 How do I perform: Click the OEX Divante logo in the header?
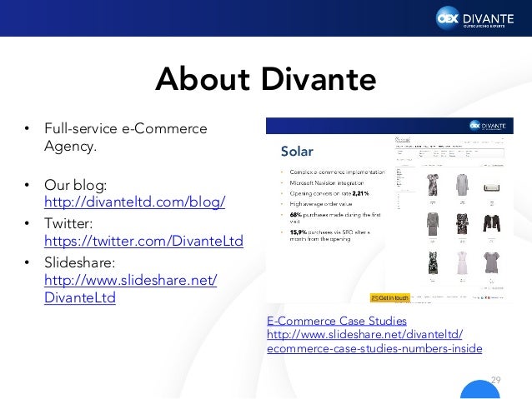click(474, 18)
